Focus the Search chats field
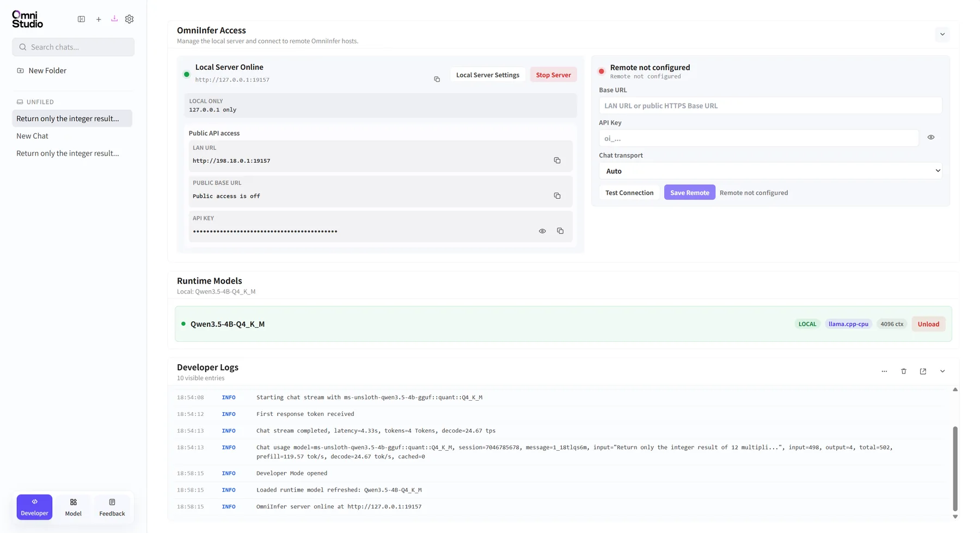This screenshot has height=533, width=980. pyautogui.click(x=73, y=47)
